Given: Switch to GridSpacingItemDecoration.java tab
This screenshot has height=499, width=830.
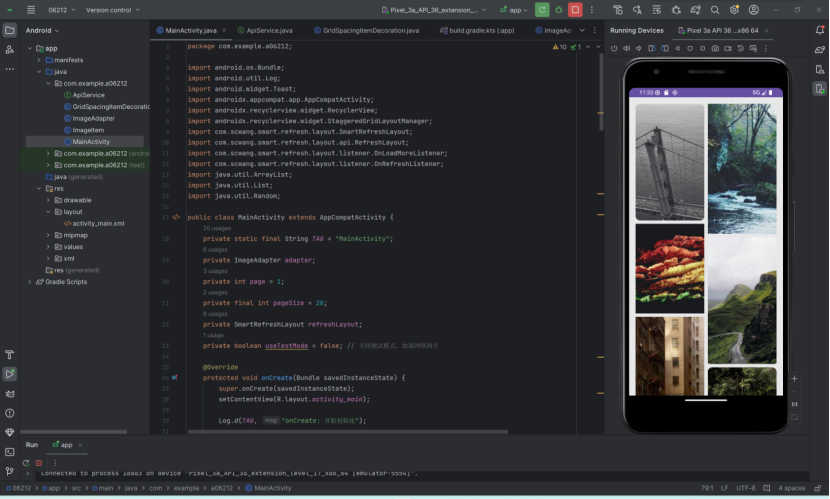Looking at the screenshot, I should coord(366,31).
